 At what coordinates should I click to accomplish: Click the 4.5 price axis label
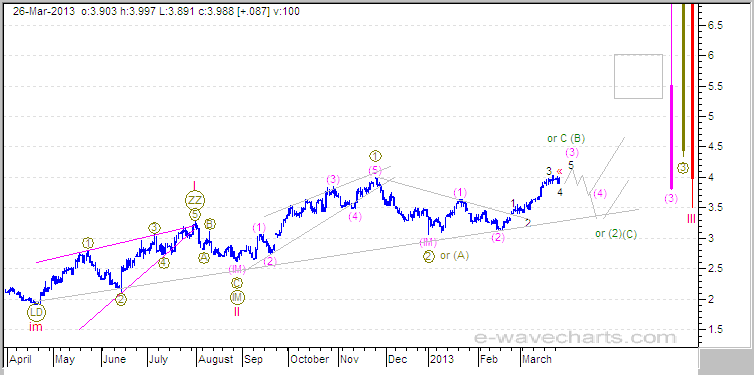[x=715, y=147]
